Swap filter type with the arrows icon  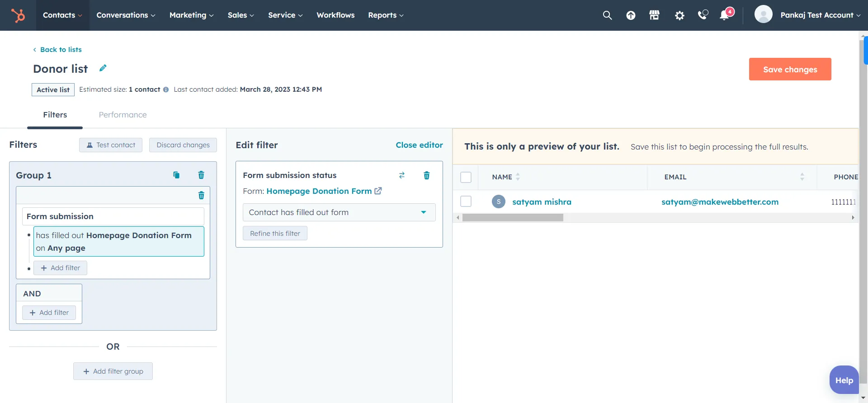(402, 175)
